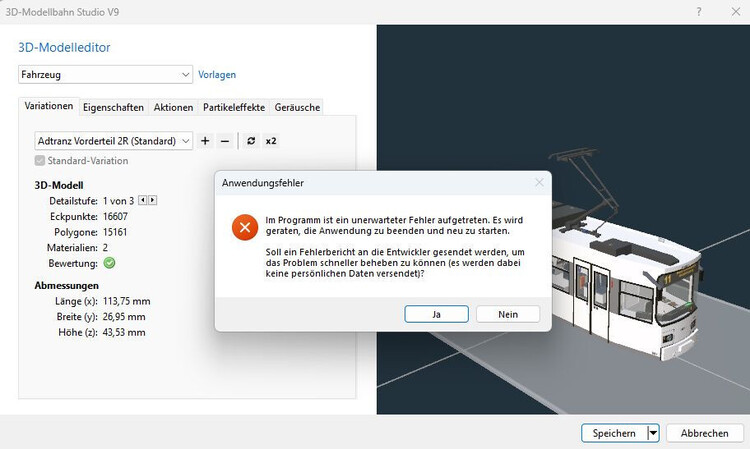Reload the model with refresh icon
The image size is (750, 449).
coord(251,141)
